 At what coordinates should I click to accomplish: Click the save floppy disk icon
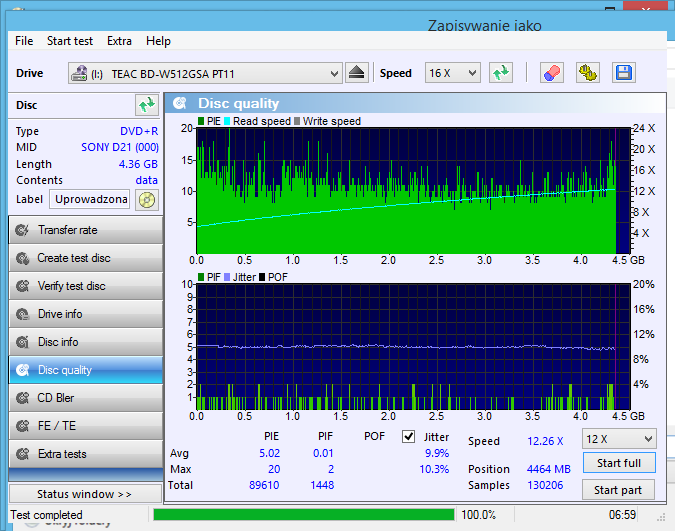(624, 73)
